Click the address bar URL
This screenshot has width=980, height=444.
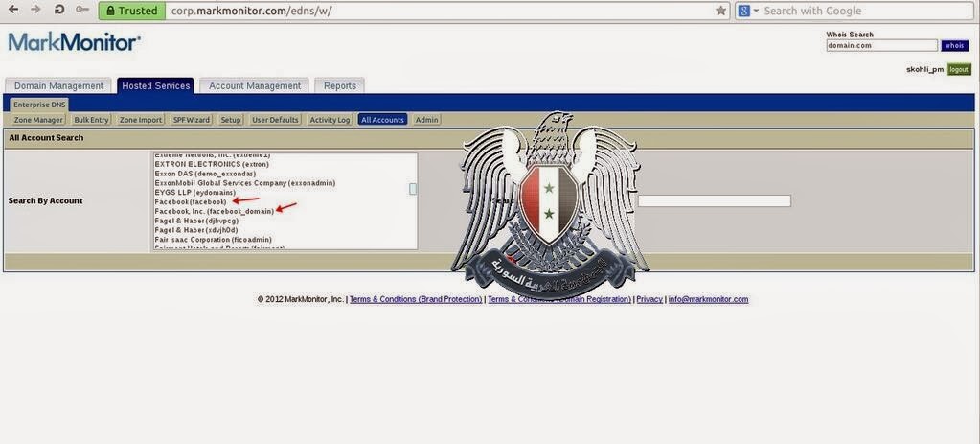[252, 11]
